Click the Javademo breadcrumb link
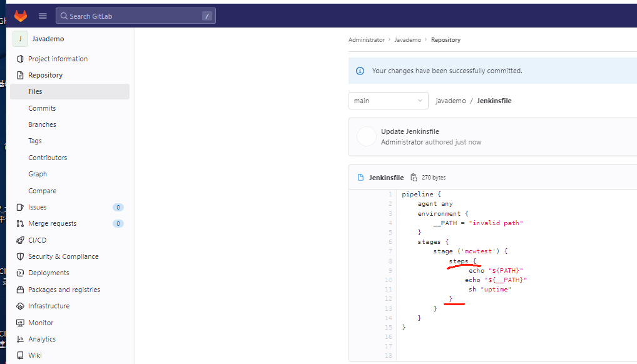The image size is (637, 364). tap(407, 40)
